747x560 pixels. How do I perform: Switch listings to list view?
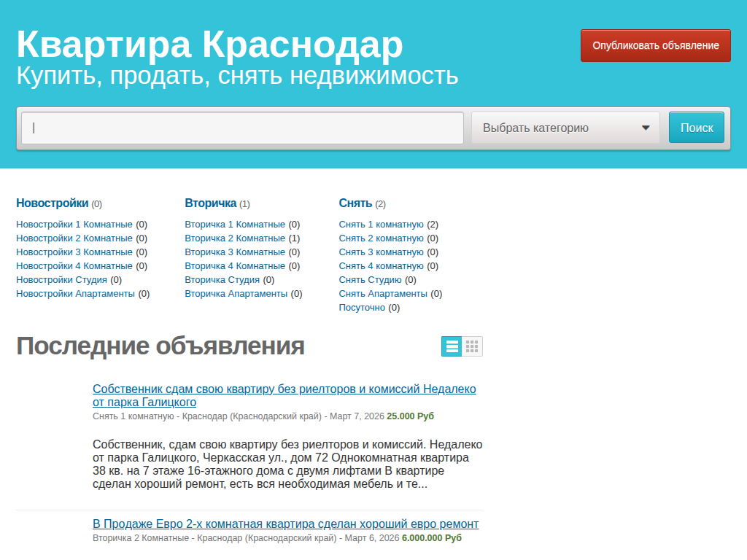(451, 346)
